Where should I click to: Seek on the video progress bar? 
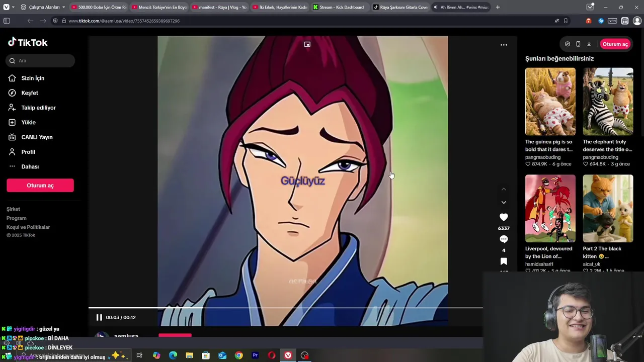[x=285, y=308]
